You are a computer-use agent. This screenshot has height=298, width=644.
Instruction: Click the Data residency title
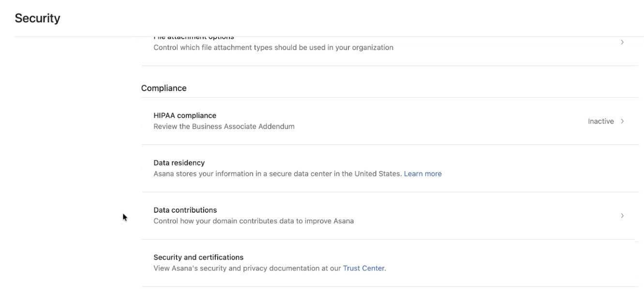click(179, 163)
